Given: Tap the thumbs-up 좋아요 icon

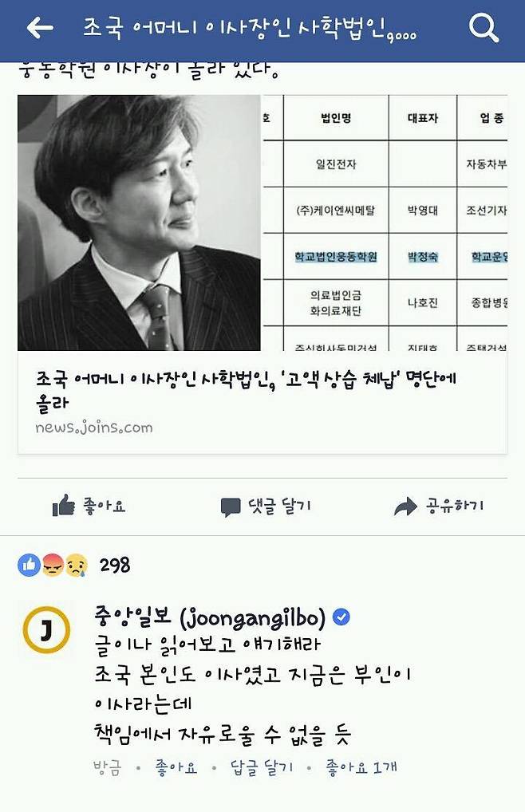Looking at the screenshot, I should click(x=63, y=506).
